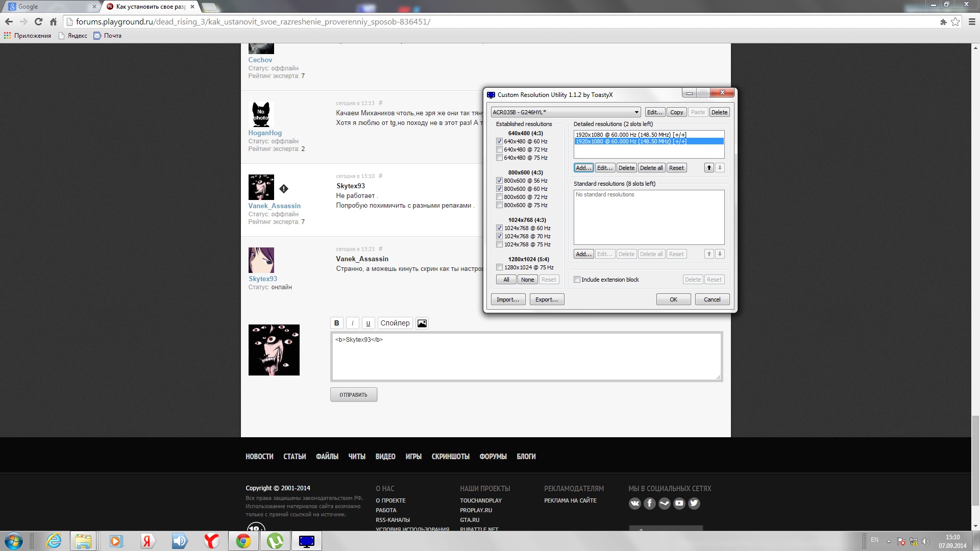Uncheck 800x600 @ 56 Hz resolution
Screen dimensions: 980x551
[499, 181]
